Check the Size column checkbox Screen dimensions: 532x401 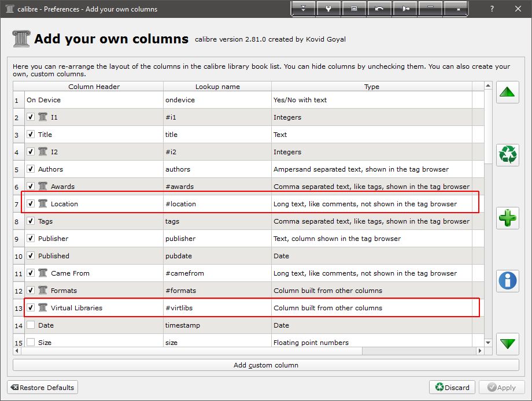(x=31, y=342)
